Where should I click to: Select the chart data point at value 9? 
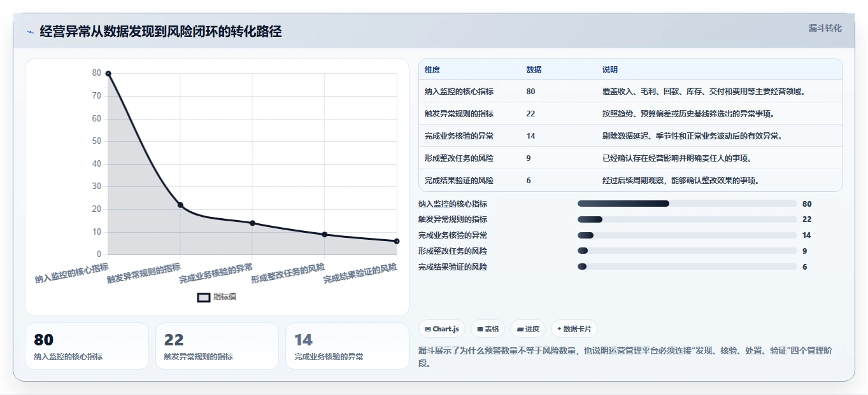point(325,235)
